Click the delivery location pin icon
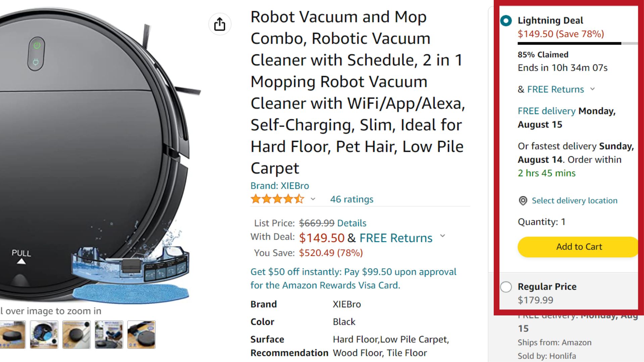644x362 pixels. click(523, 201)
